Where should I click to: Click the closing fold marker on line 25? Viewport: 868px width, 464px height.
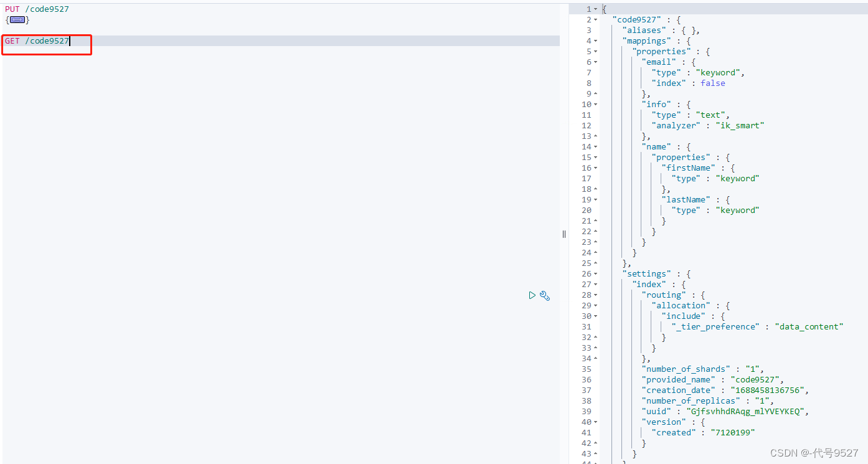point(596,263)
